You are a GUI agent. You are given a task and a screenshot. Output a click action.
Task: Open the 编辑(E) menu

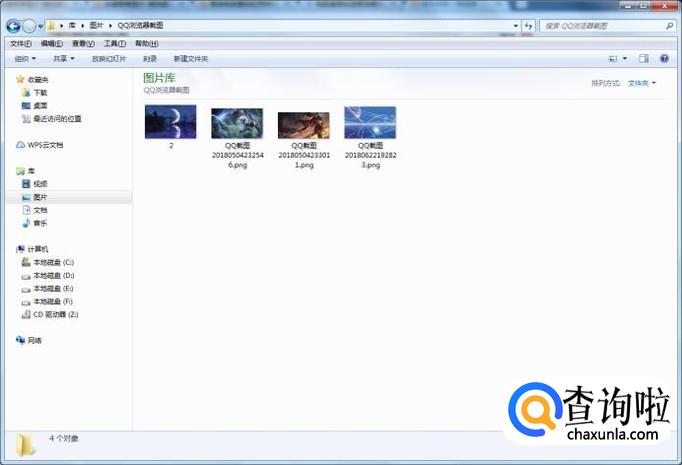click(x=52, y=43)
